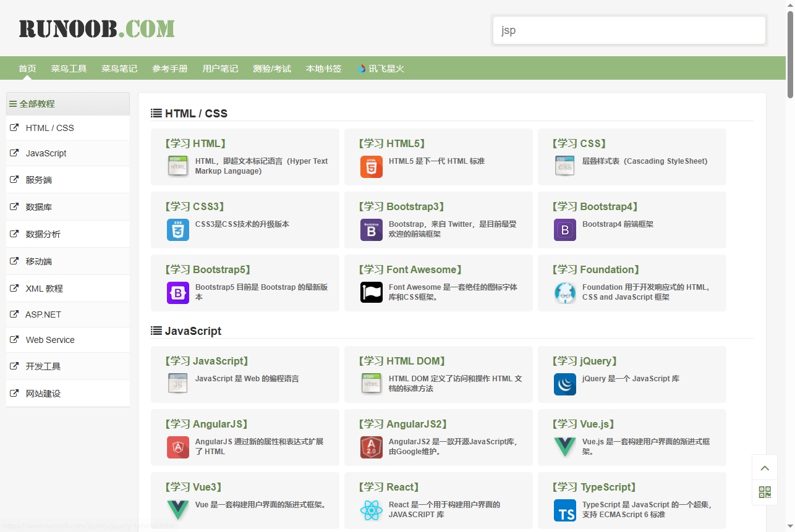Select Web Service in the sidebar
Viewport: 795px width, 532px height.
[68, 340]
